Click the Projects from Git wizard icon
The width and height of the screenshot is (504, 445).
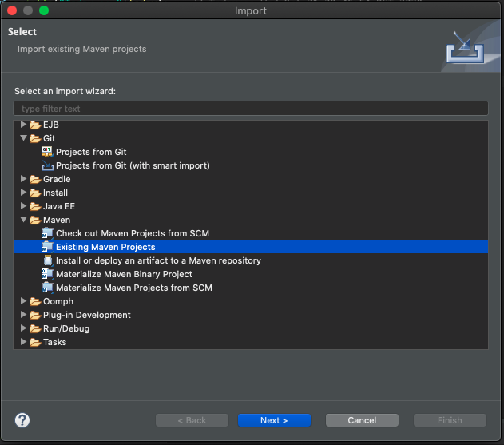pos(47,152)
